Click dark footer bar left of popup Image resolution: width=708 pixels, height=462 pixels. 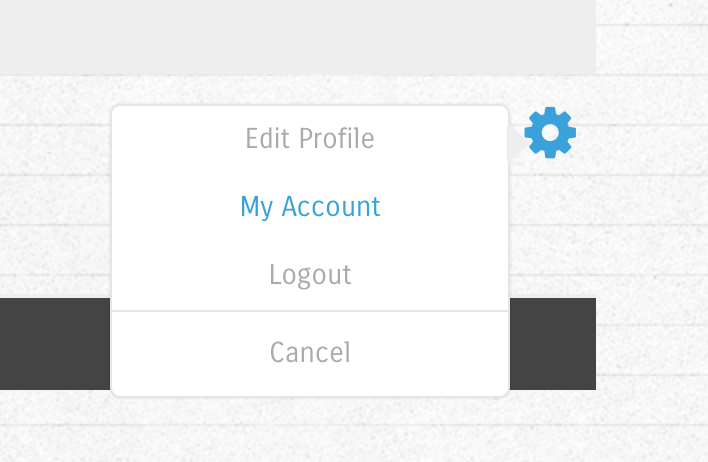(55, 343)
